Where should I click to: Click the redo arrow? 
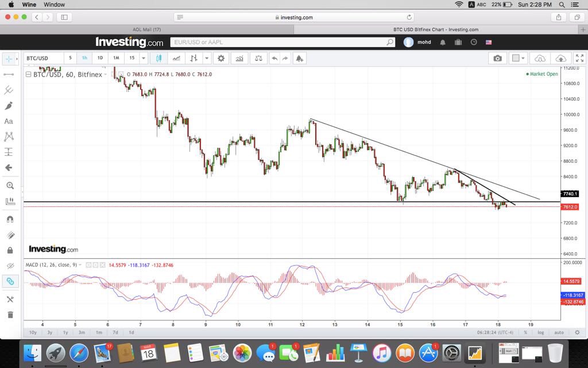point(285,58)
